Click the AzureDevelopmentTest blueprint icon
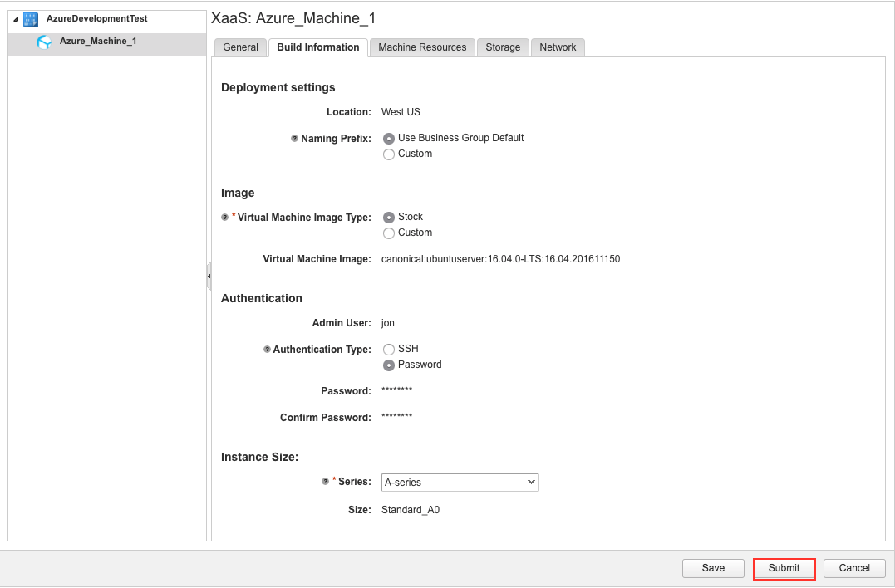This screenshot has width=895, height=588. click(x=31, y=19)
